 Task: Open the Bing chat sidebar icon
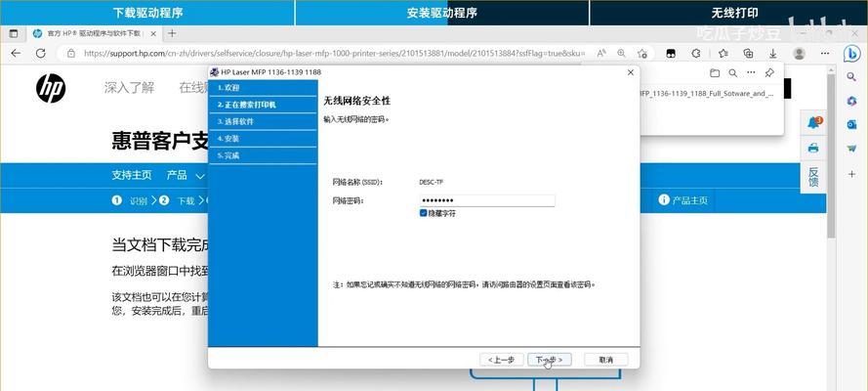click(852, 54)
